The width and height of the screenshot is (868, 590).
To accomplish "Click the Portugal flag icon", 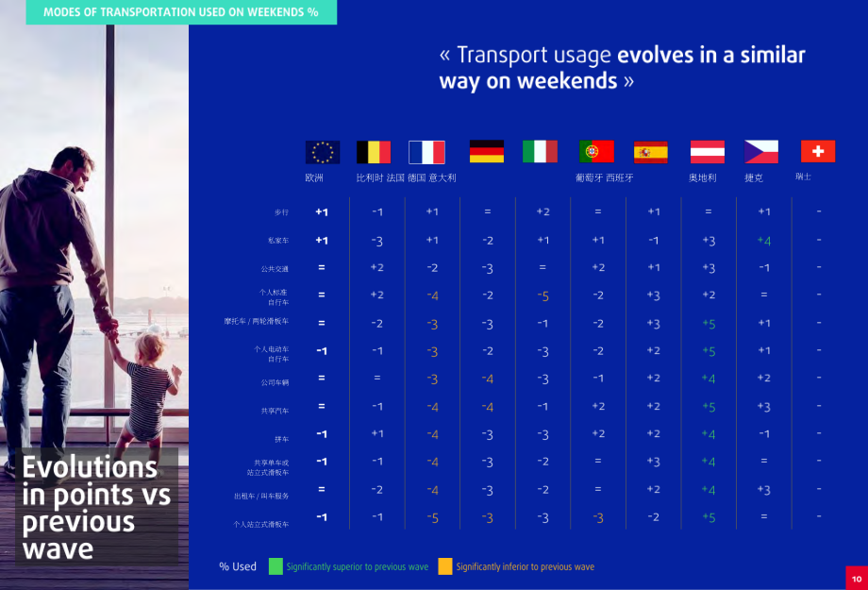I will [596, 151].
